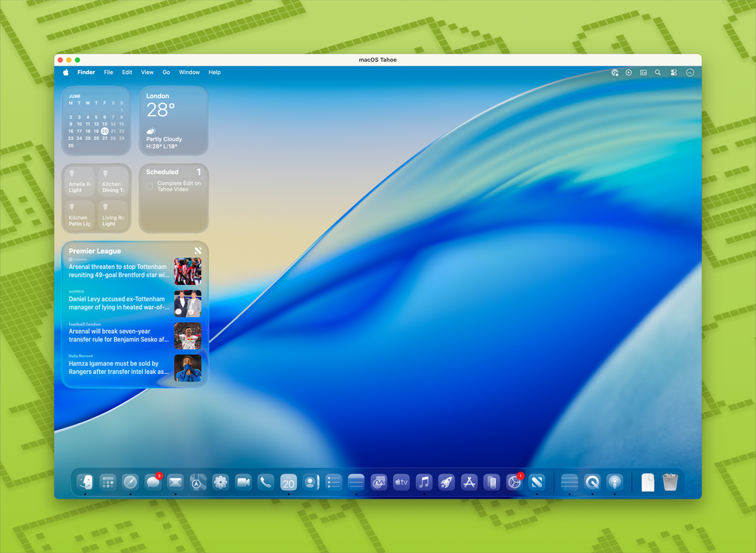Open Spotlight search magnifier in menu bar
The height and width of the screenshot is (553, 756).
658,73
